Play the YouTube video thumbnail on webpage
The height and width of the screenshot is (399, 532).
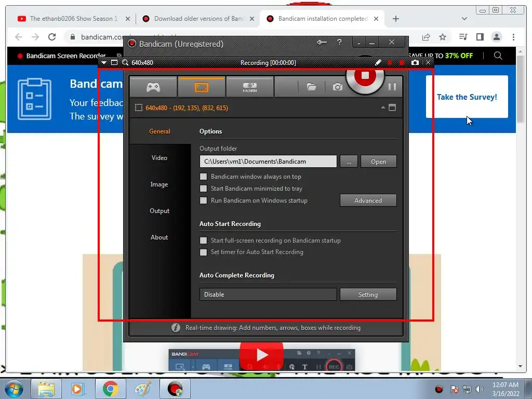point(262,355)
